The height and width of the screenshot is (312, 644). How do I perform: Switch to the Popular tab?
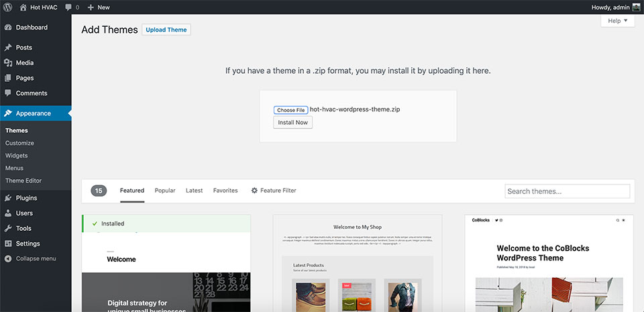point(165,191)
